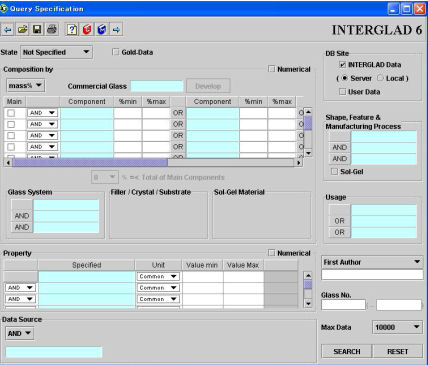
Task: Minimize the Query Specification window
Action: tap(394, 9)
